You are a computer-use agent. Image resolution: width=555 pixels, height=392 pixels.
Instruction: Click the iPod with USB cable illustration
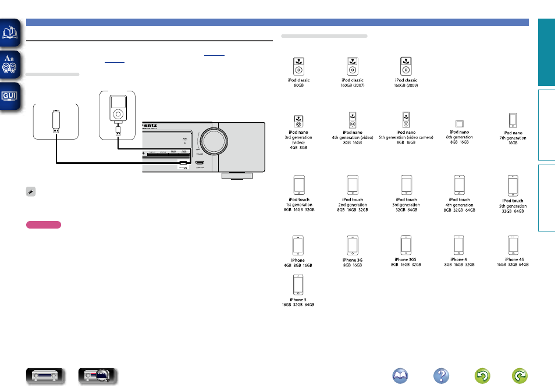click(118, 115)
